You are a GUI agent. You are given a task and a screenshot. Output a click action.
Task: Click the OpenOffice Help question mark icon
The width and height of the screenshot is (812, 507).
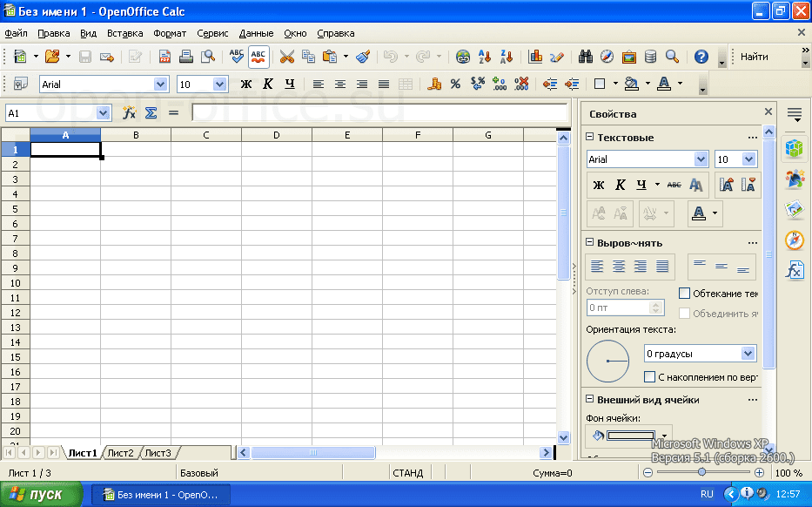coord(701,57)
